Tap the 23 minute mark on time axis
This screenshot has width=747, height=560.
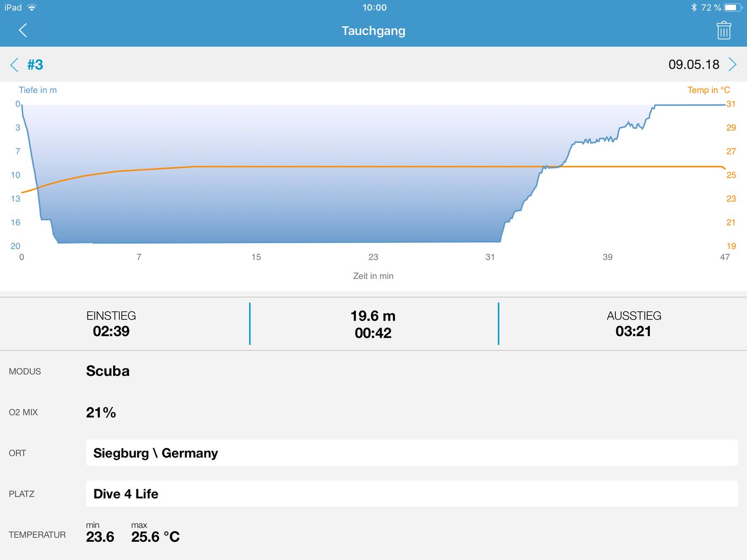373,257
